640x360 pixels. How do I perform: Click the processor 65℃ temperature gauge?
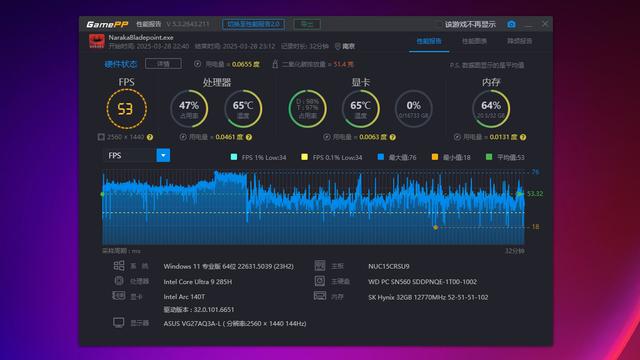243,109
